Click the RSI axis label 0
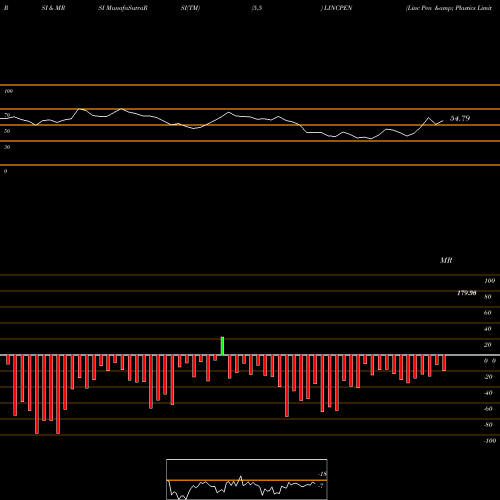The width and height of the screenshot is (500, 500). (x=5, y=171)
